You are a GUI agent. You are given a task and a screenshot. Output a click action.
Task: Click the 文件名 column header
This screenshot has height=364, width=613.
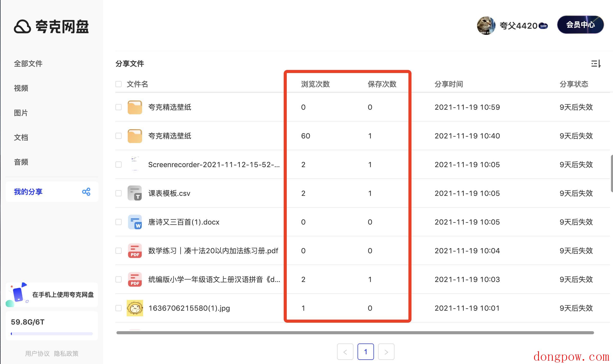137,84
